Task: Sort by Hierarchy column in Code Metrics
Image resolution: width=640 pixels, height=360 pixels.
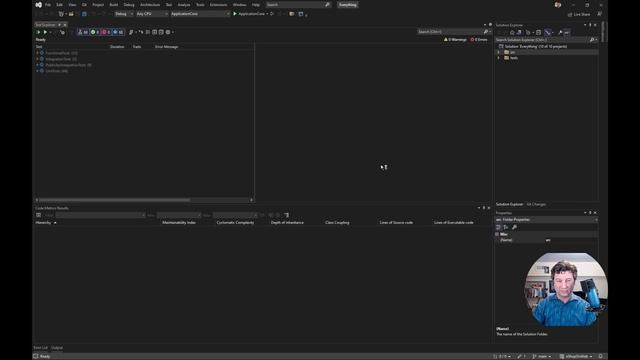Action: click(43, 223)
